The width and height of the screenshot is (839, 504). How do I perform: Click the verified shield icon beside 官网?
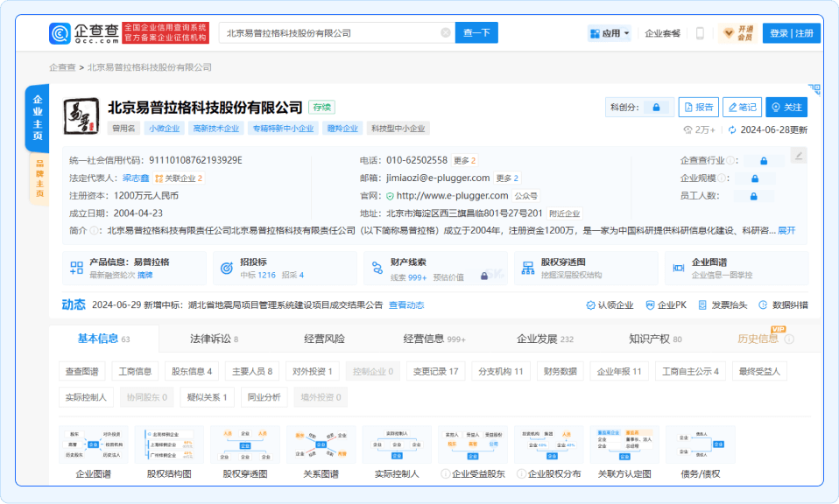point(390,196)
